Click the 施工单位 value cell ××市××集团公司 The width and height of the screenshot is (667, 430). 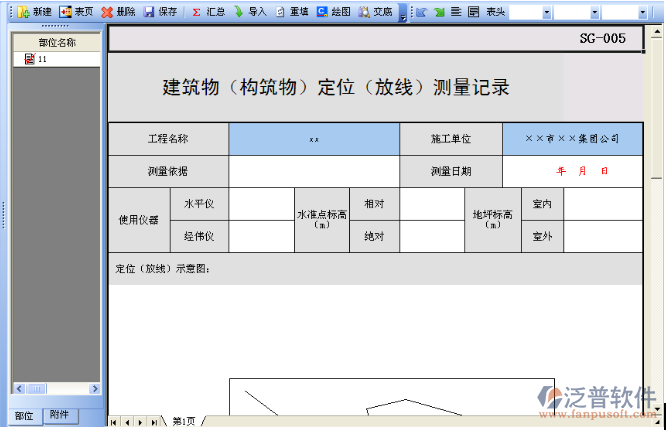571,139
